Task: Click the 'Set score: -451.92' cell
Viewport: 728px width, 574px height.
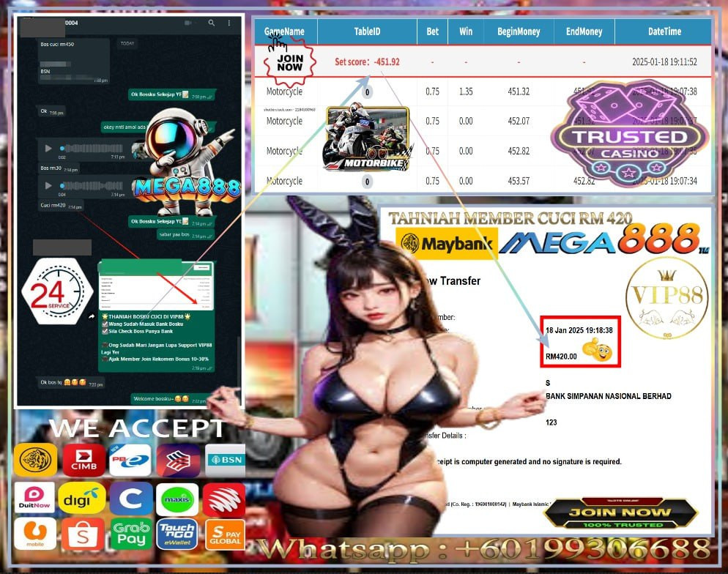Action: point(367,61)
